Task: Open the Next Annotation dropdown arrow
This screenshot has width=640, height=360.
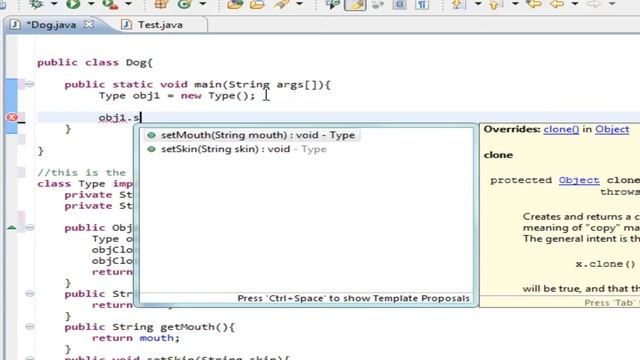Action: [478, 4]
